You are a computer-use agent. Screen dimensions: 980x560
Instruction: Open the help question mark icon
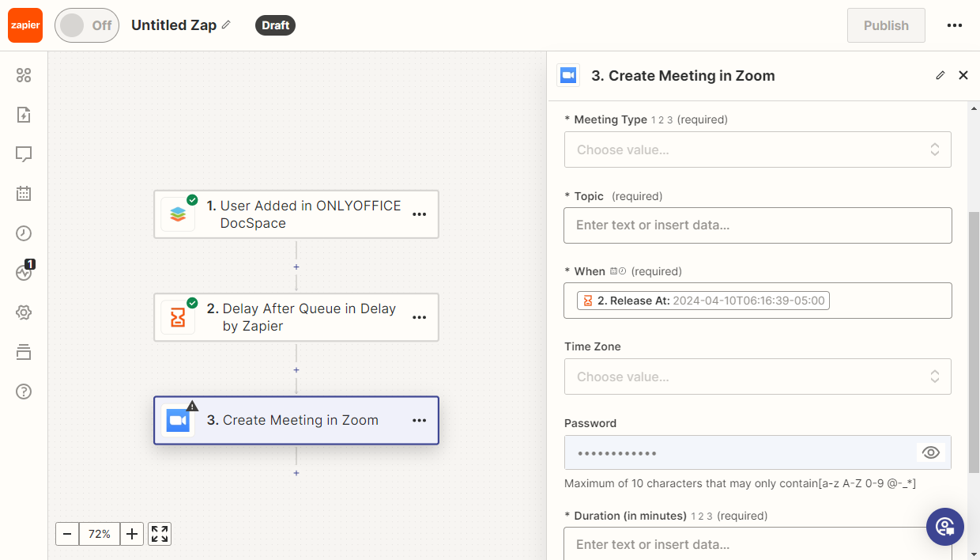pyautogui.click(x=24, y=392)
